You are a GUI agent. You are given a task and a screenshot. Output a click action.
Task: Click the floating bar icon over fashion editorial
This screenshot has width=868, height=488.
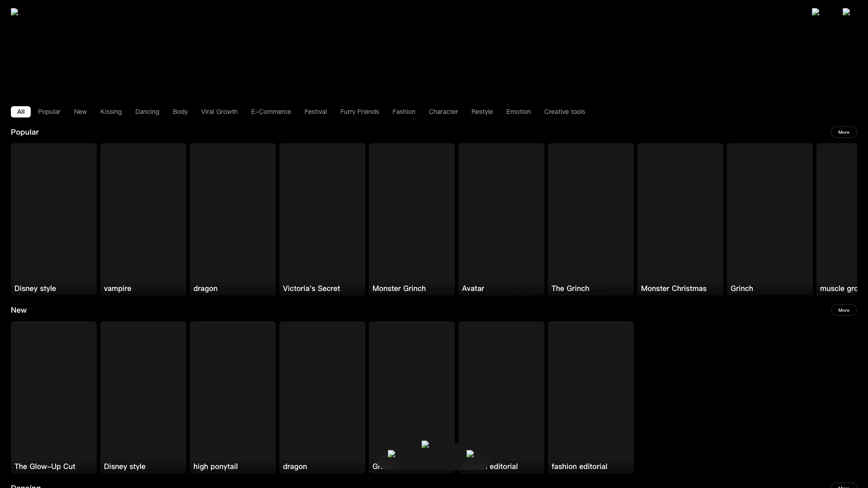click(470, 454)
